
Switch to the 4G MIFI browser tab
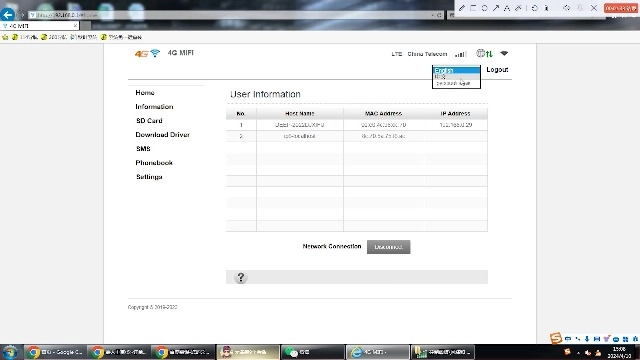coord(40,26)
